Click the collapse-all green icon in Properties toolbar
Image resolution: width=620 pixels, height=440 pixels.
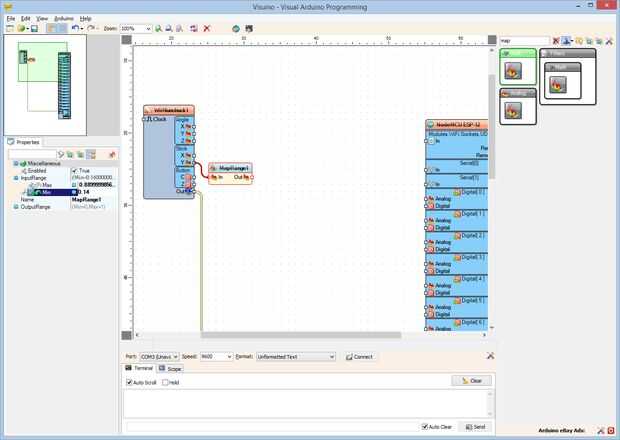coord(80,155)
